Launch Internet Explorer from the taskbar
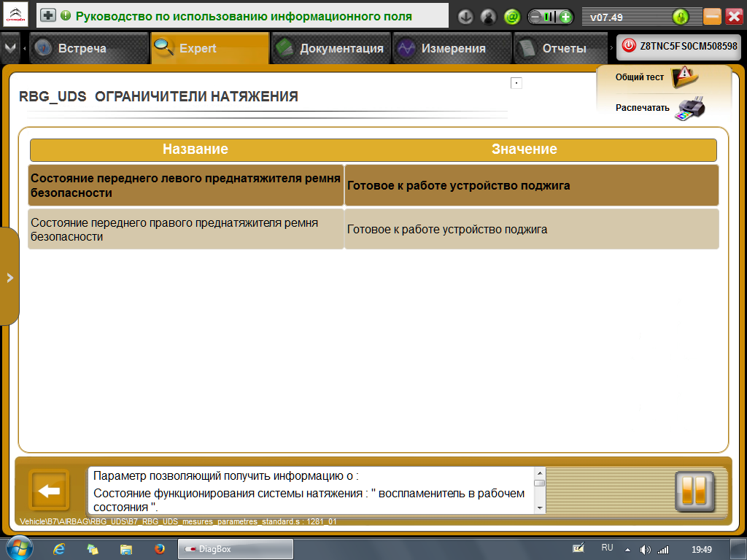 [x=59, y=549]
